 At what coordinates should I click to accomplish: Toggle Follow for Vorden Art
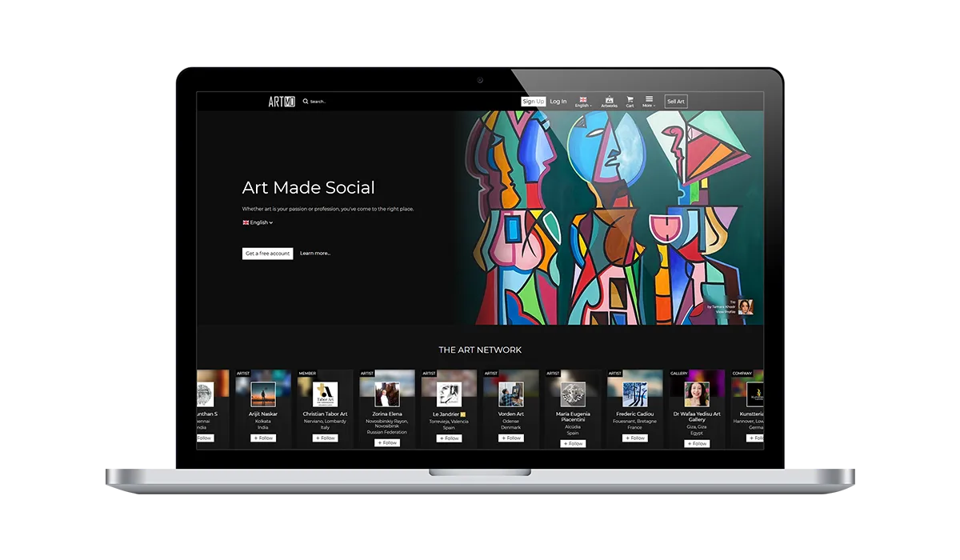(x=511, y=438)
